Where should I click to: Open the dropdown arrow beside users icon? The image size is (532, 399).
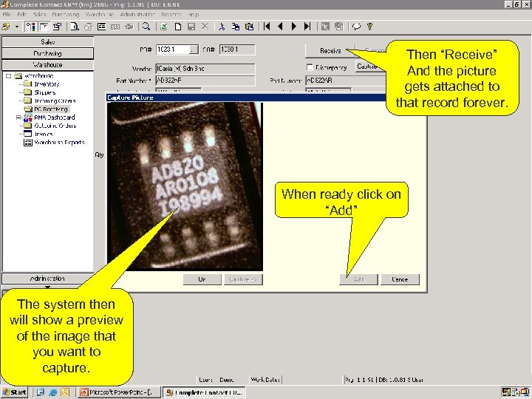pyautogui.click(x=16, y=27)
